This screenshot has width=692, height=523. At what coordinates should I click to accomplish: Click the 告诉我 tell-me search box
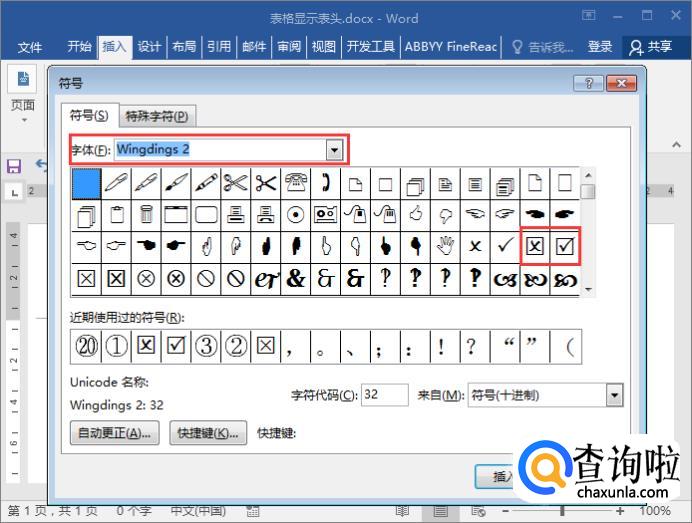pos(543,47)
